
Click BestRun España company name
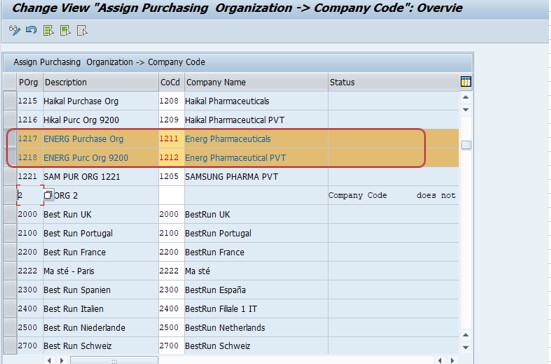click(x=215, y=290)
